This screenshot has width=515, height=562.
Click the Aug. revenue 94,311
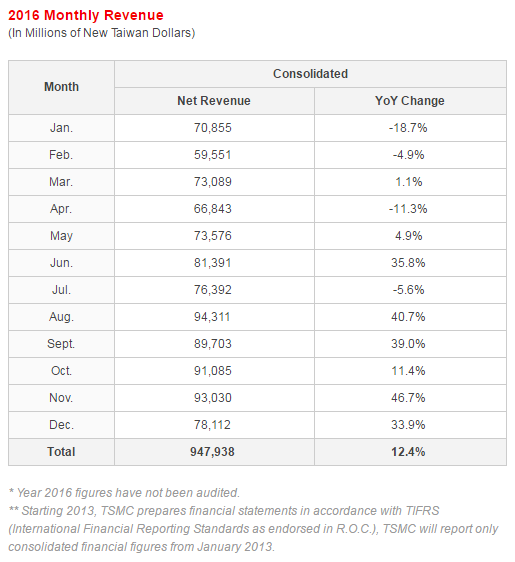[212, 317]
